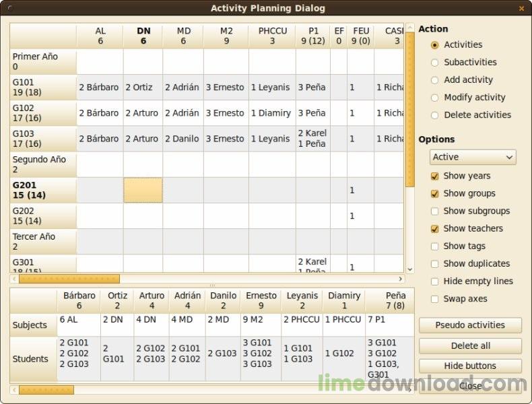Viewport: 532px width, 404px height.
Task: Click '2 Karel 1 Peña' cell in G103 row
Action: 313,139
